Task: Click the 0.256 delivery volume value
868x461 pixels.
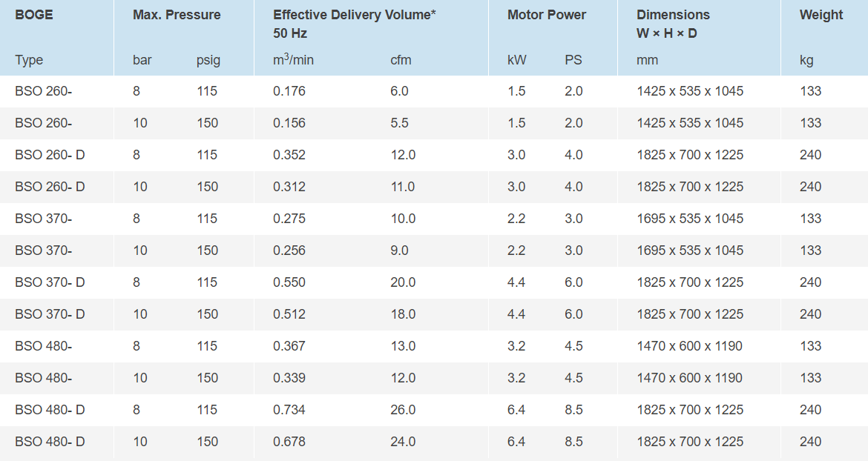Action: pos(289,251)
